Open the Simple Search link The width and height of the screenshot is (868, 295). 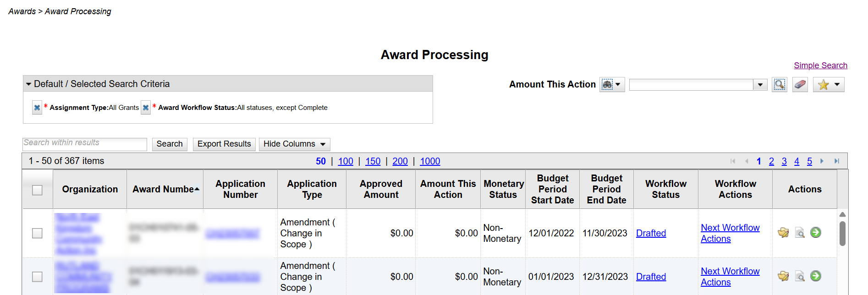coord(820,66)
